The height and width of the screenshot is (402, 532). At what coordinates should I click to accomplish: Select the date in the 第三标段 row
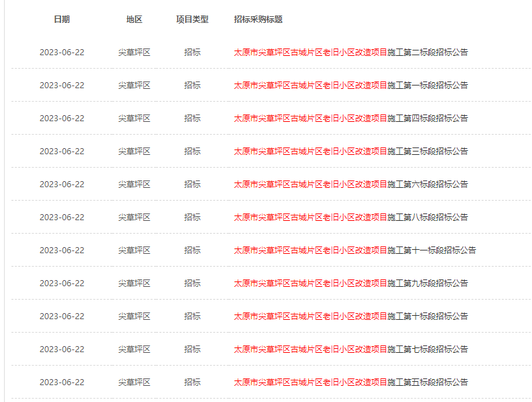(62, 152)
